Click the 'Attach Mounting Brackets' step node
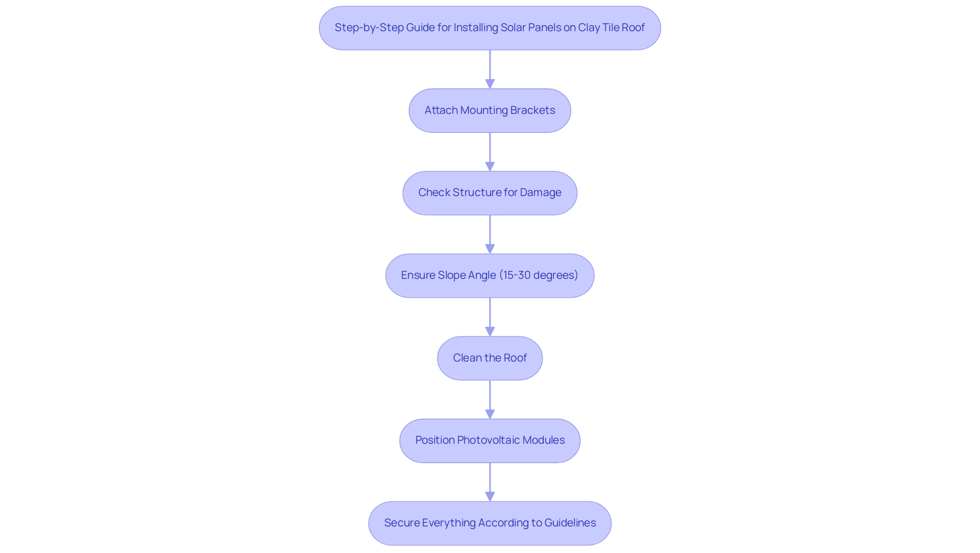The image size is (980, 553). point(490,110)
